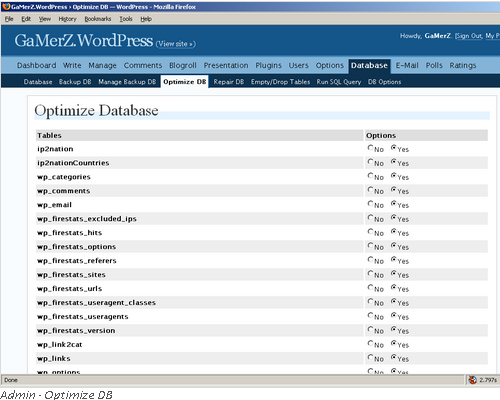Open the Users admin tab
The height and width of the screenshot is (400, 500).
click(298, 65)
